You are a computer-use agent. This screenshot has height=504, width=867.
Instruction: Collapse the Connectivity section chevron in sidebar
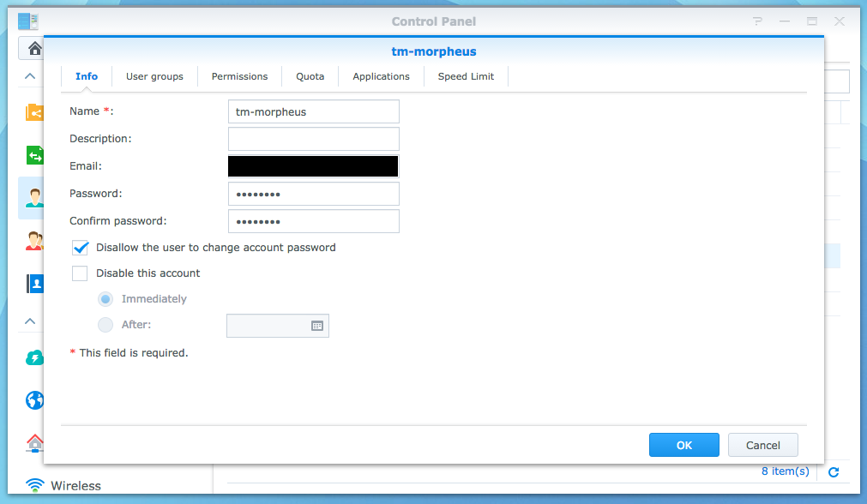[x=30, y=321]
